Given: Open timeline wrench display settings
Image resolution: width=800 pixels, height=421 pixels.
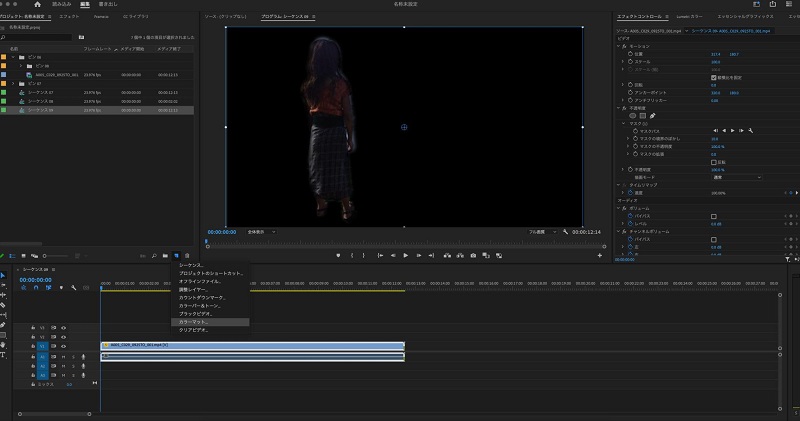Looking at the screenshot, I should point(73,288).
